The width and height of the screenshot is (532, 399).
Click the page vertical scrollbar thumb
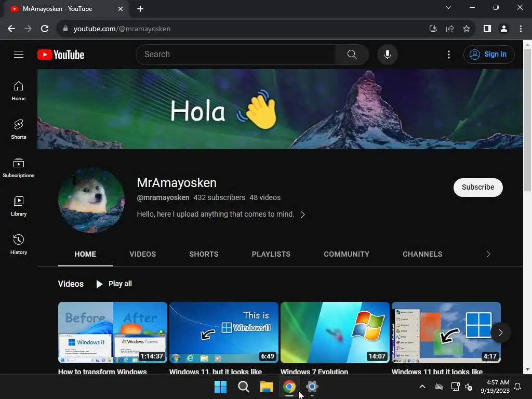click(x=527, y=121)
